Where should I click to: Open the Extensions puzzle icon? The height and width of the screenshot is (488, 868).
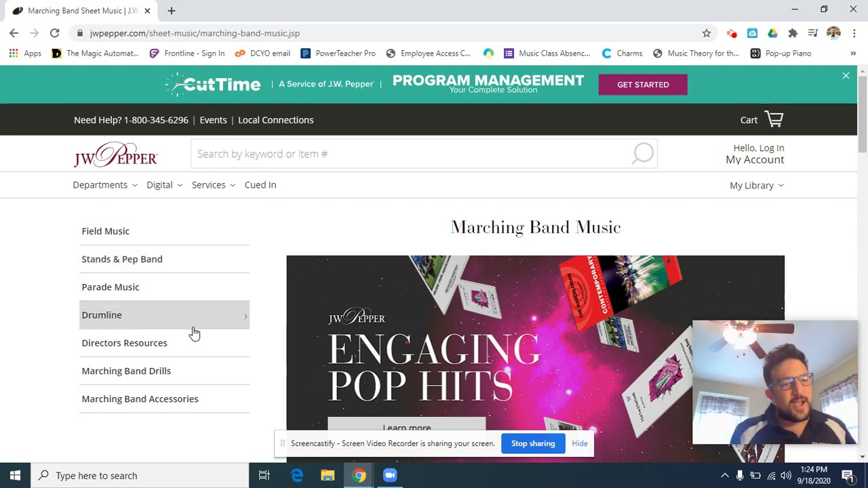(x=793, y=33)
